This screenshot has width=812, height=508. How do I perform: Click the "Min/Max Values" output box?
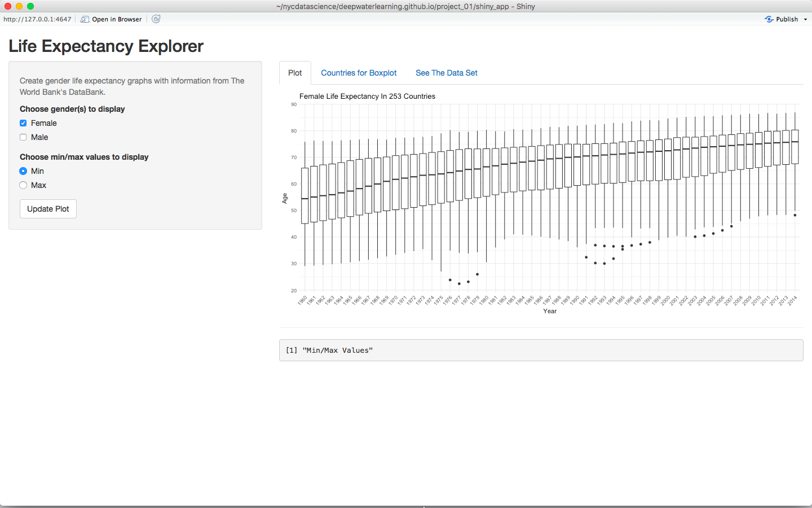point(541,350)
